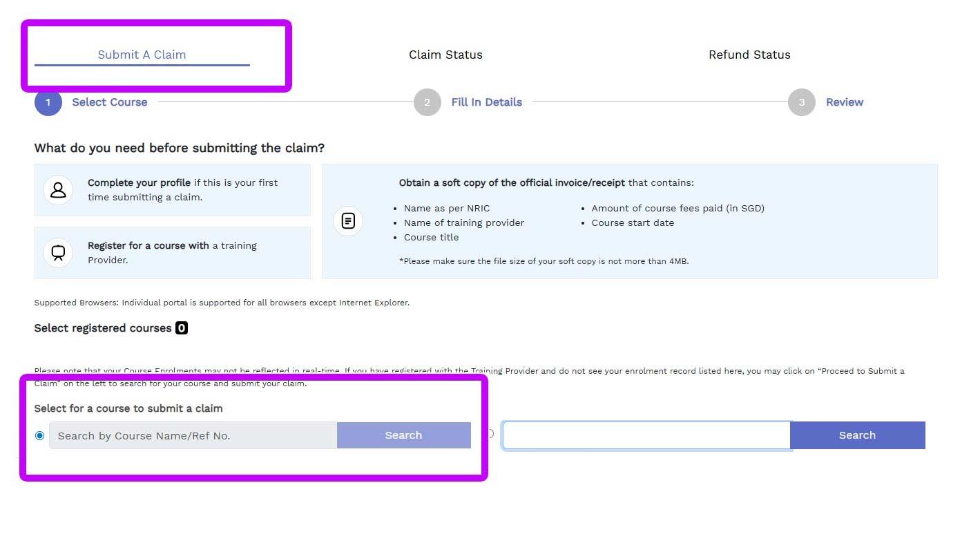The width and height of the screenshot is (980, 541).
Task: Go to the Fill In Details step label
Action: (486, 102)
